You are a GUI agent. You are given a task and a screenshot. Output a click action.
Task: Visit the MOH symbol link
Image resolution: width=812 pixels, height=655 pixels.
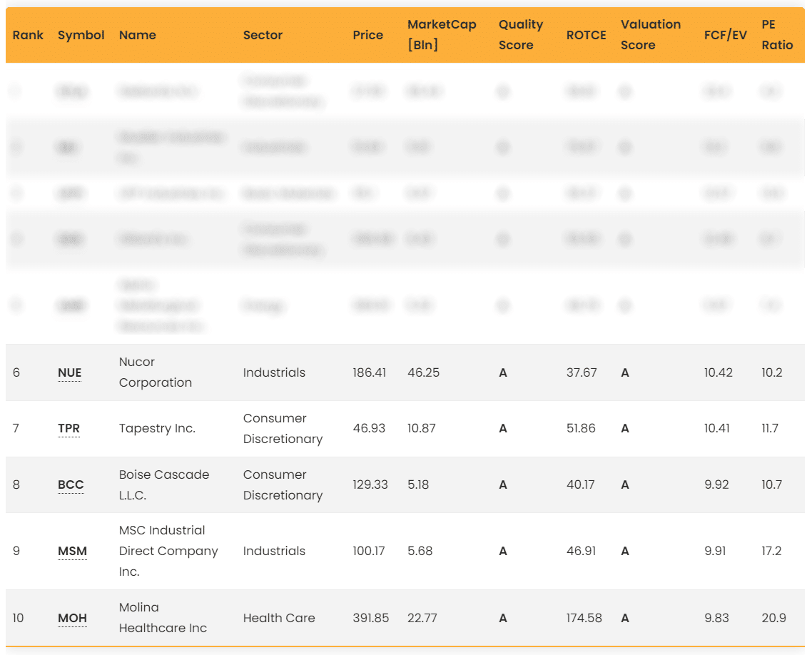coord(72,618)
